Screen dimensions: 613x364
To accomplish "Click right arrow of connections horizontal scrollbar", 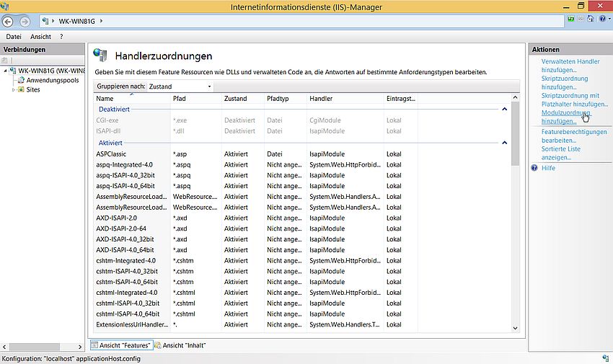I will (80, 347).
